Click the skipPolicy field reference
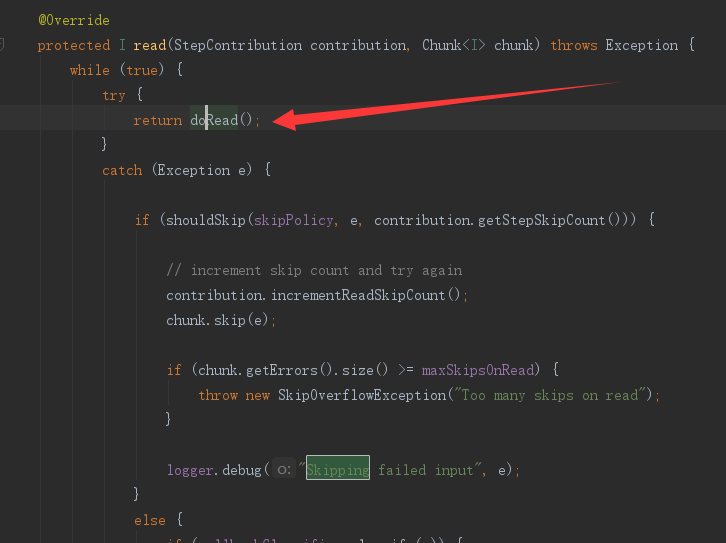 tap(294, 220)
